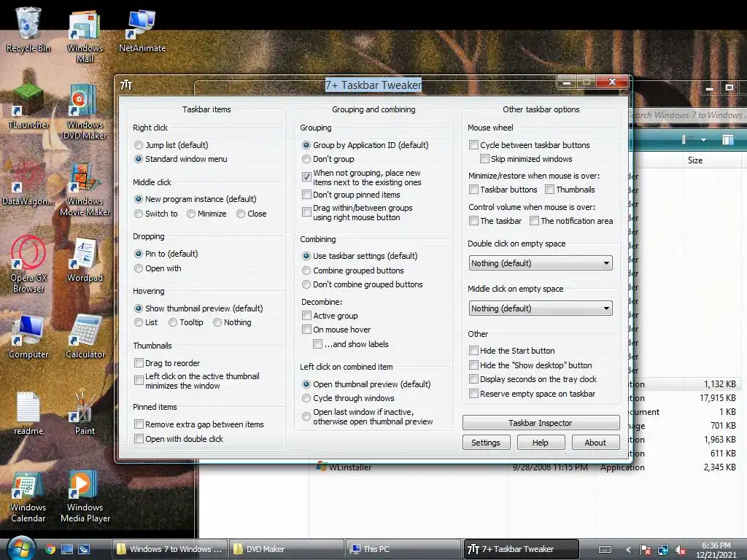Switch to DVD Maker taskbar button
747x560 pixels.
click(286, 549)
